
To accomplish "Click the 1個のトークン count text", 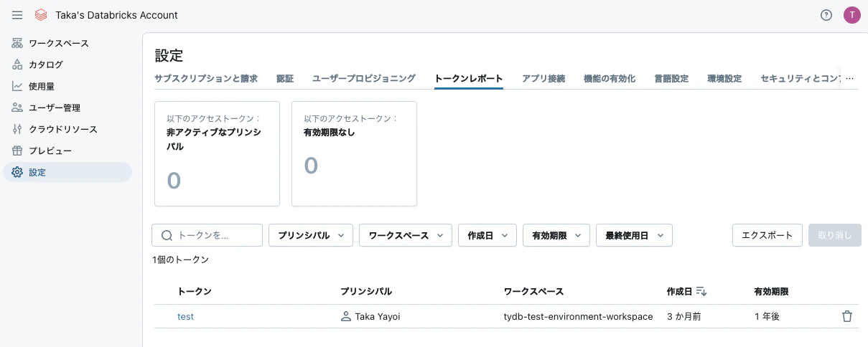I will 180,260.
